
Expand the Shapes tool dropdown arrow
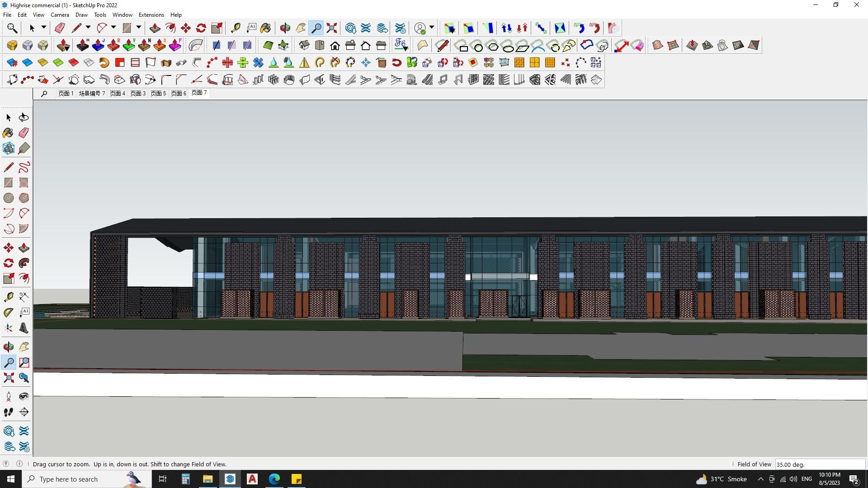click(139, 28)
